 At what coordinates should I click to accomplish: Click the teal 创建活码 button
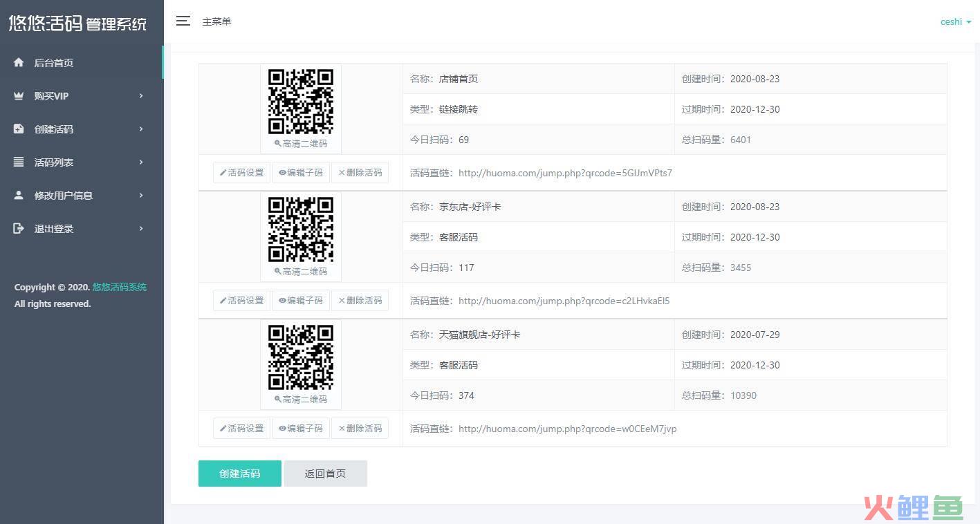[240, 474]
